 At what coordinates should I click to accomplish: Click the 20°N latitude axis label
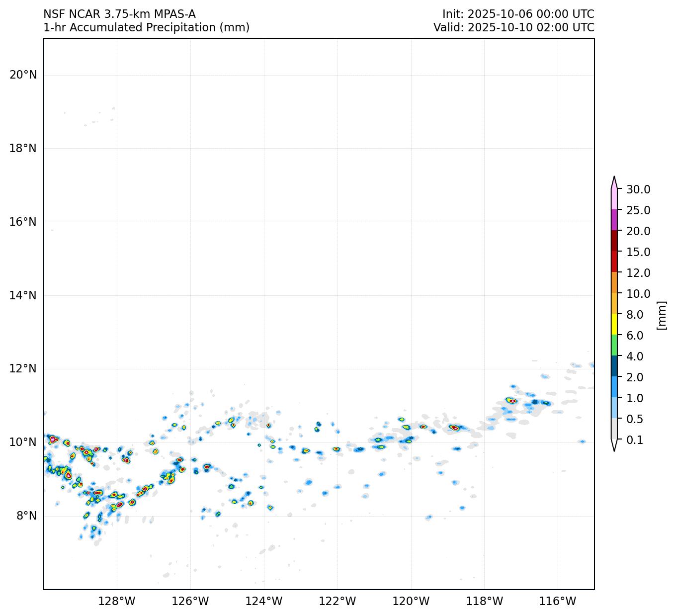[23, 75]
